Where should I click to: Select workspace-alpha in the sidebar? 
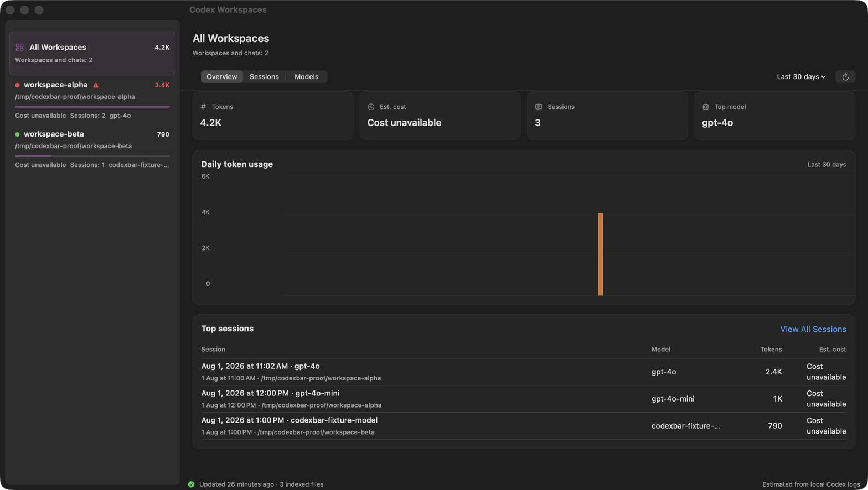(92, 100)
